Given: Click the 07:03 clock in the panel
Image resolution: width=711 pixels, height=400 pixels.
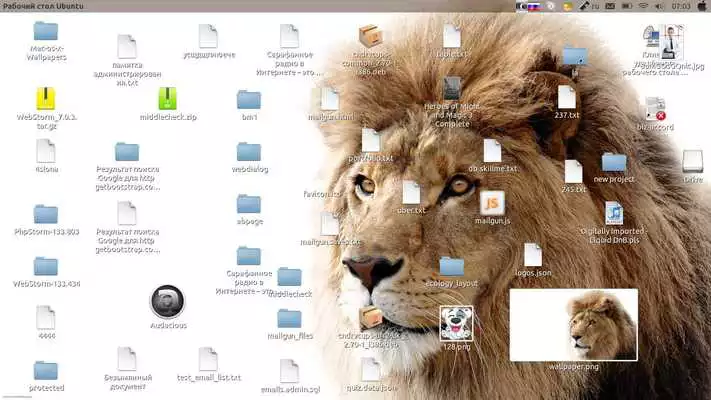Looking at the screenshot, I should pyautogui.click(x=681, y=6).
